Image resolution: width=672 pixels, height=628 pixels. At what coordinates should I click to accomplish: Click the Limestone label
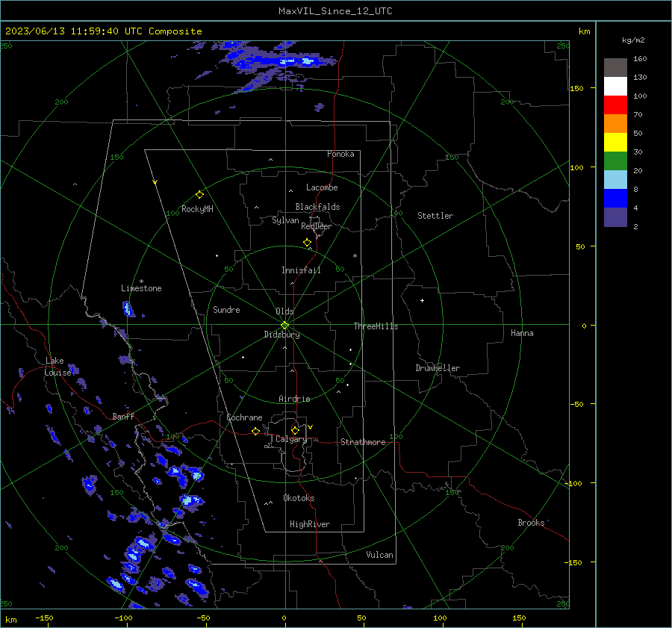point(141,288)
